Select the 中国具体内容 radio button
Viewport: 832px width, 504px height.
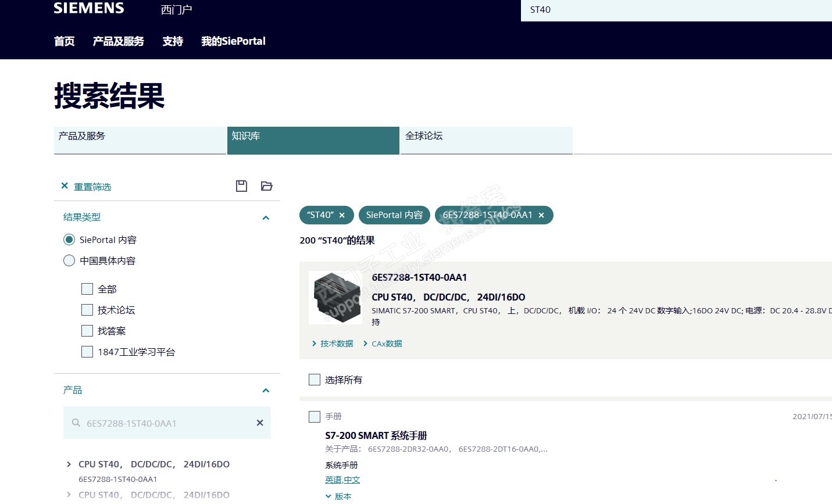(69, 260)
